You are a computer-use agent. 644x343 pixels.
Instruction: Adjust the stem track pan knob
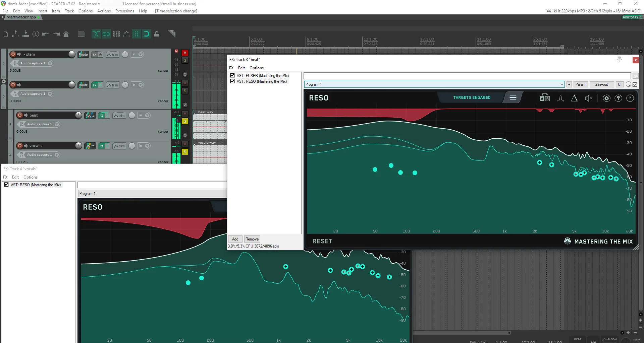(x=125, y=54)
